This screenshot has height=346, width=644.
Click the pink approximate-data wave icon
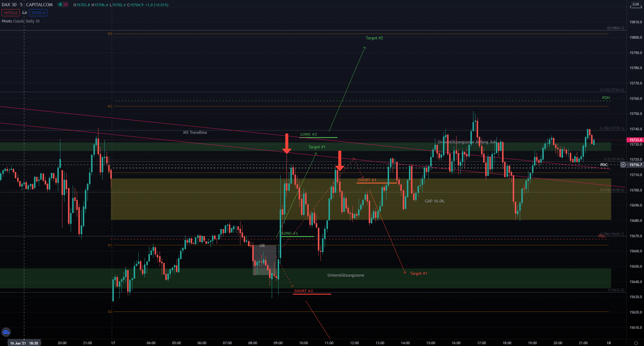click(x=66, y=4)
